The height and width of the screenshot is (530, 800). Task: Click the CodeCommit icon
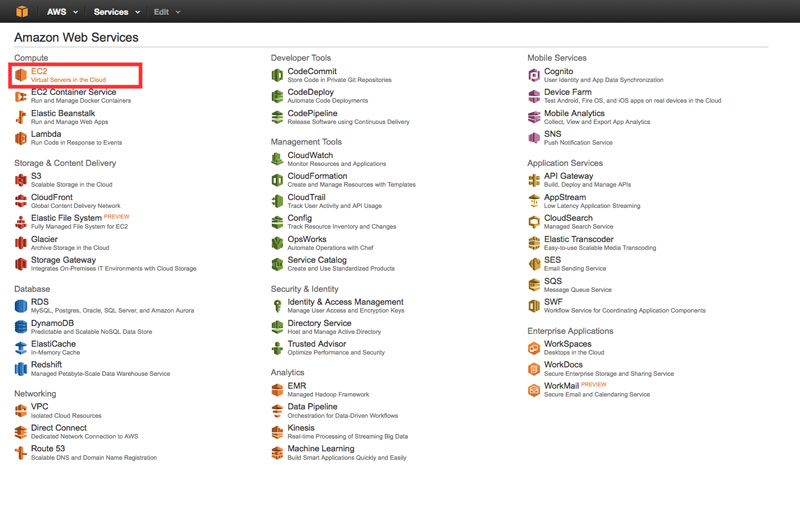pos(277,75)
